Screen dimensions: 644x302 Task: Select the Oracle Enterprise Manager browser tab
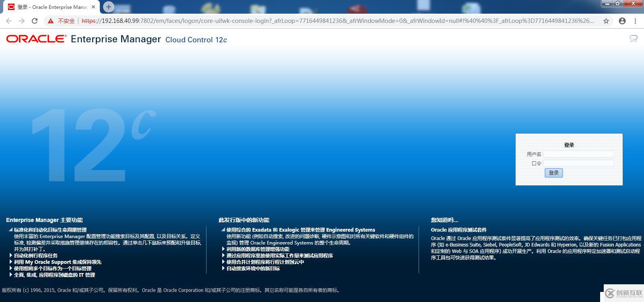click(52, 7)
